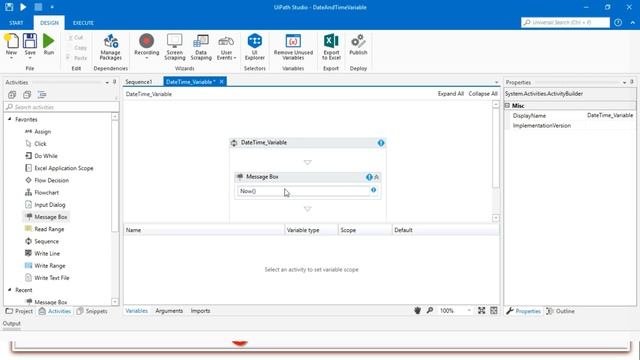
Task: Switch to the DESIGN ribbon tab
Action: coord(49,23)
